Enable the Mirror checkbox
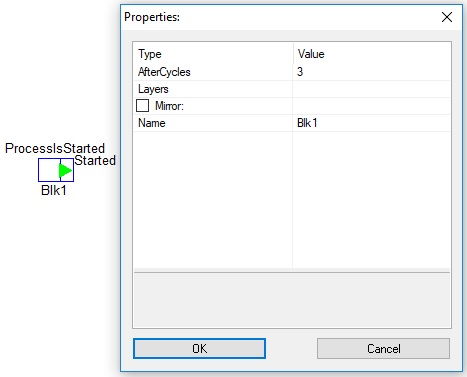 point(142,106)
